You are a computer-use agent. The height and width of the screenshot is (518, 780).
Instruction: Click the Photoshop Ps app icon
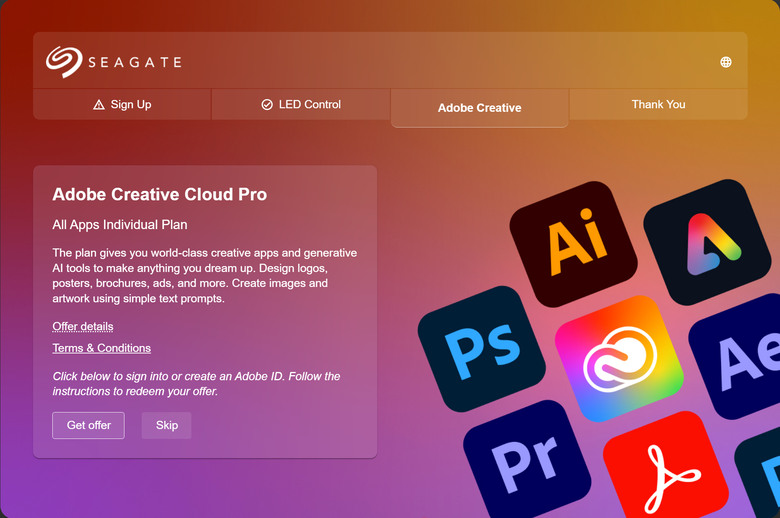pyautogui.click(x=481, y=349)
